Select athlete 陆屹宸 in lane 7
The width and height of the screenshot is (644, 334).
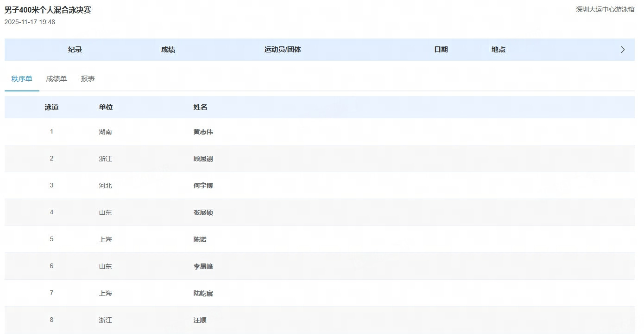(x=203, y=293)
